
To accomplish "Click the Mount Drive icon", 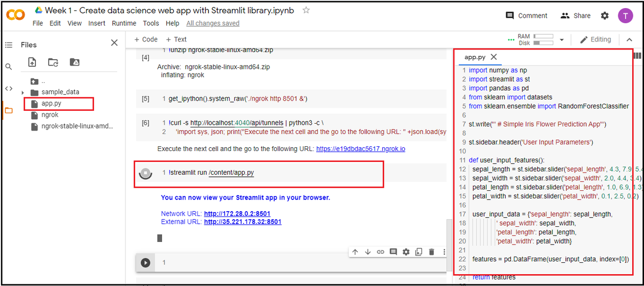I will [75, 62].
